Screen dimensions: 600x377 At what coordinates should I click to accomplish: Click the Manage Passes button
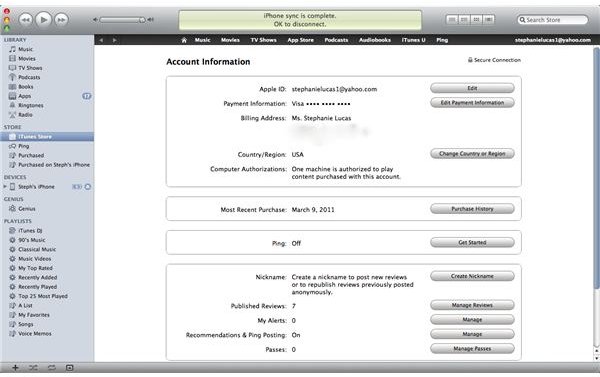pyautogui.click(x=472, y=349)
